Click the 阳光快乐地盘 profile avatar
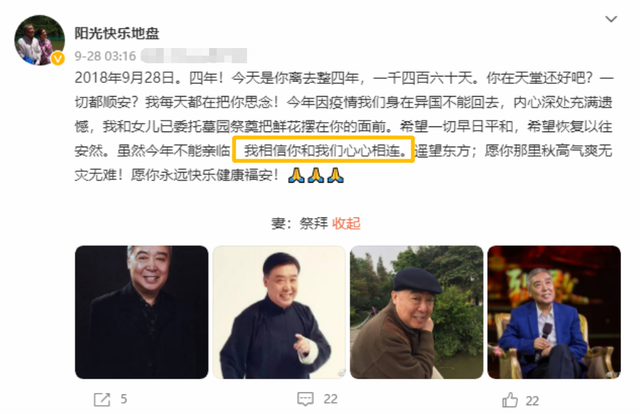The width and height of the screenshot is (640, 414). (x=40, y=40)
